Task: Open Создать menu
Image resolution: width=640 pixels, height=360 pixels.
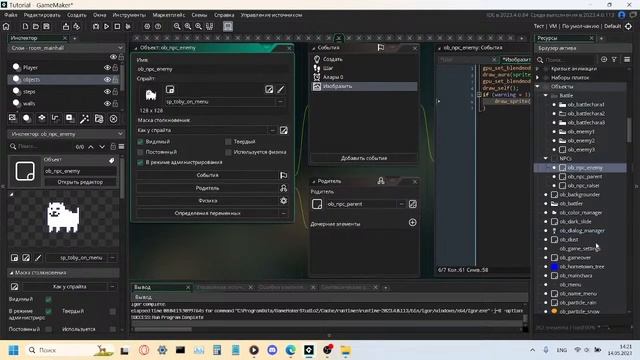Action: (77, 15)
